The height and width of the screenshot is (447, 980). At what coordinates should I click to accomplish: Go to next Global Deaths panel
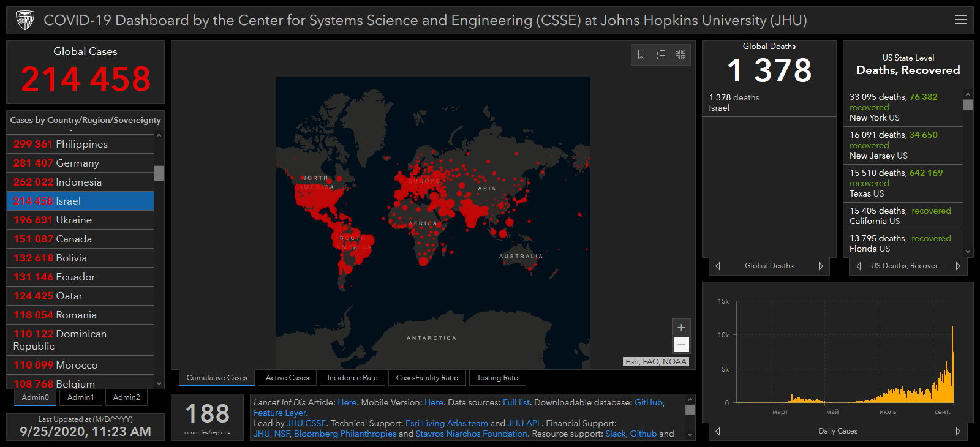pos(821,266)
